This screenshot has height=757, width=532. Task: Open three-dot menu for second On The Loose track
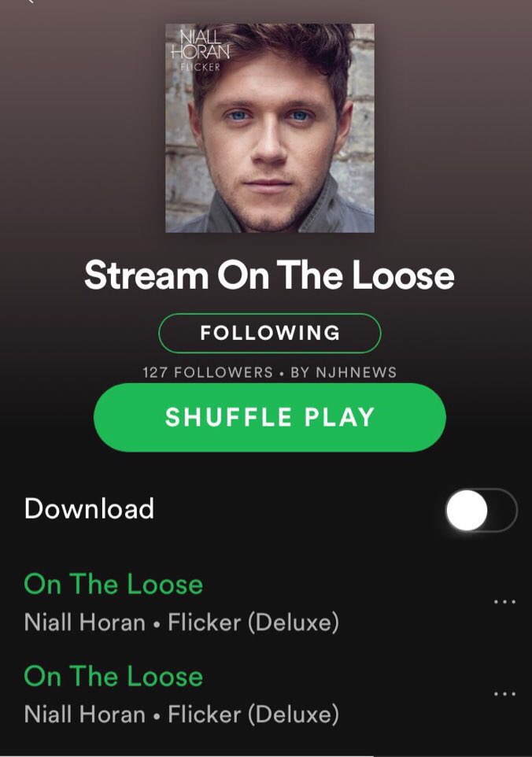tap(505, 694)
